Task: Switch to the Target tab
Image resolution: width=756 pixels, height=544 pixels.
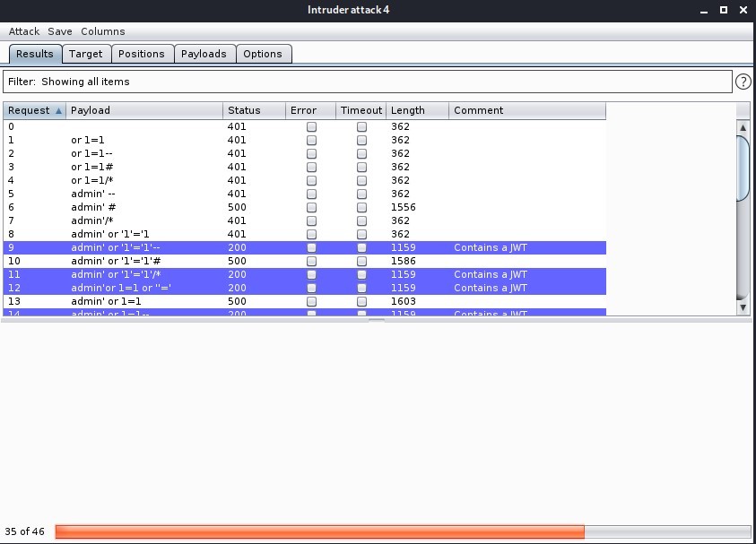Action: 86,54
